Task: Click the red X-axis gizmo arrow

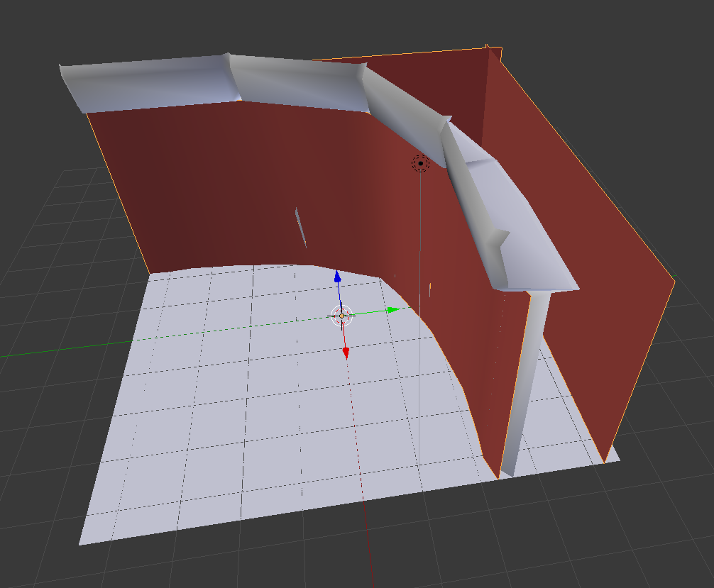Action: click(346, 353)
